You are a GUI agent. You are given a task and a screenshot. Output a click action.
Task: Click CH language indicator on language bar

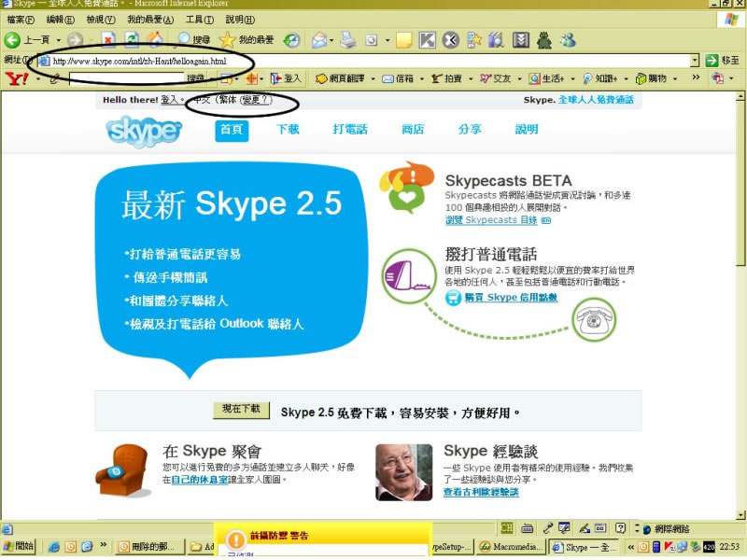507,527
